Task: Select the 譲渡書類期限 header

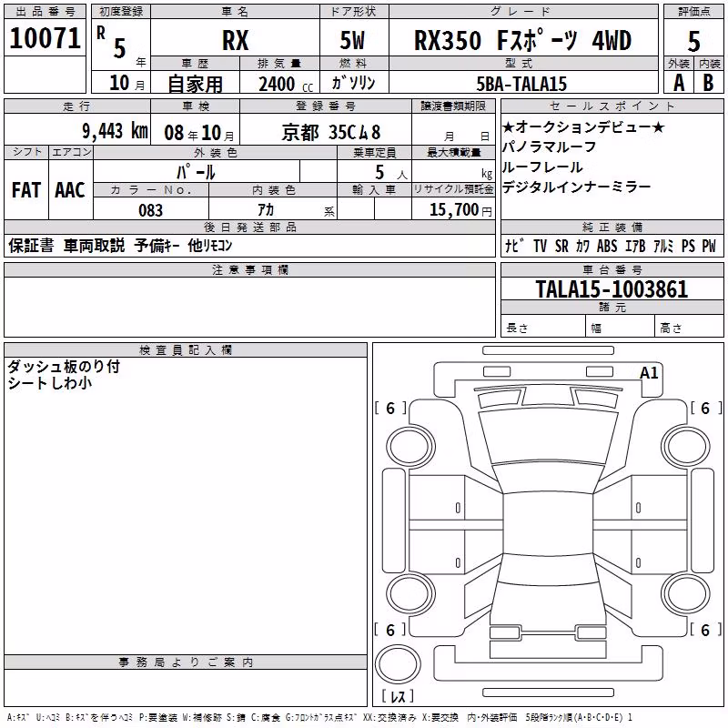Action: coord(453,106)
